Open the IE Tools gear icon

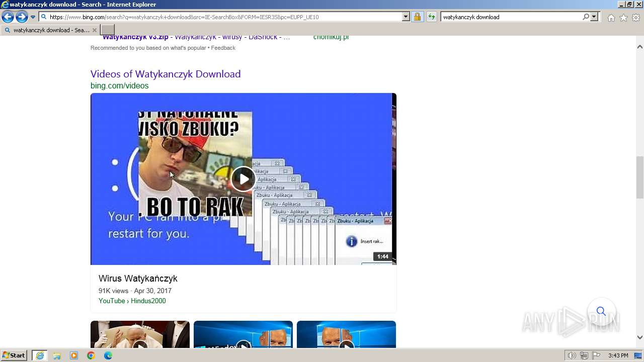click(636, 18)
